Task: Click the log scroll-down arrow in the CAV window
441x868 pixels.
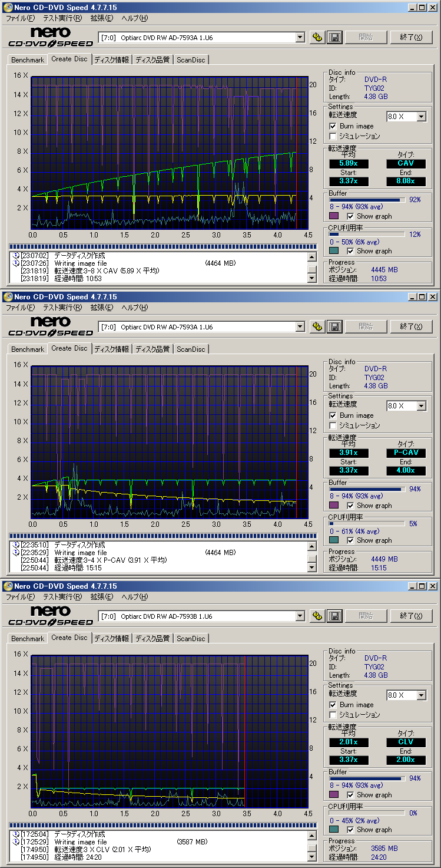Action: 312,278
